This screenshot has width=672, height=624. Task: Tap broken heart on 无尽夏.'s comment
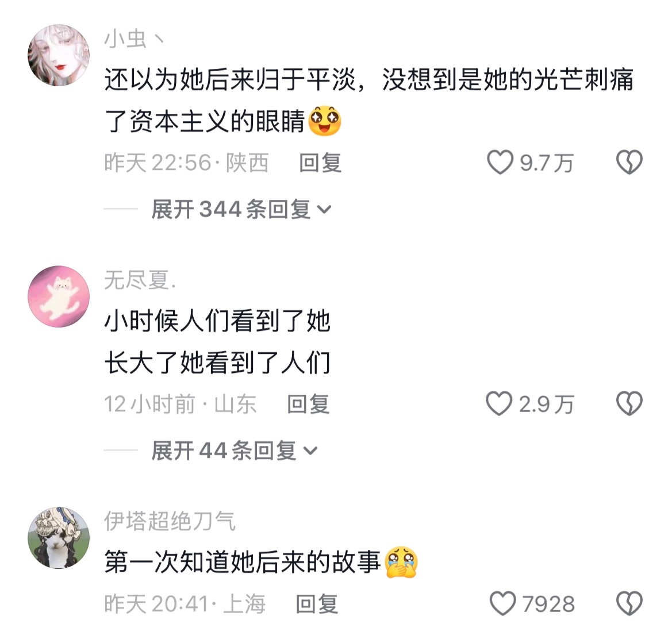coord(629,403)
